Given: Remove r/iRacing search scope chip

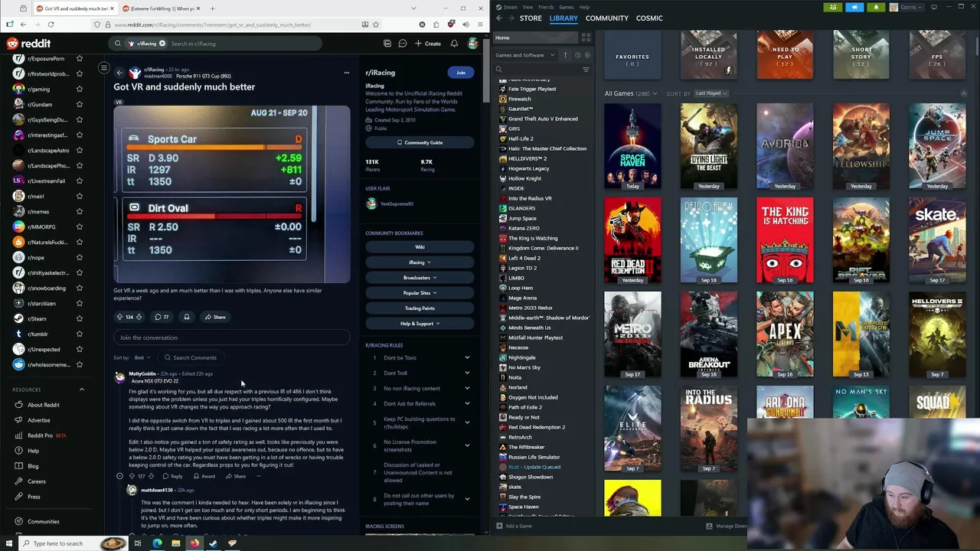Looking at the screenshot, I should pyautogui.click(x=162, y=44).
